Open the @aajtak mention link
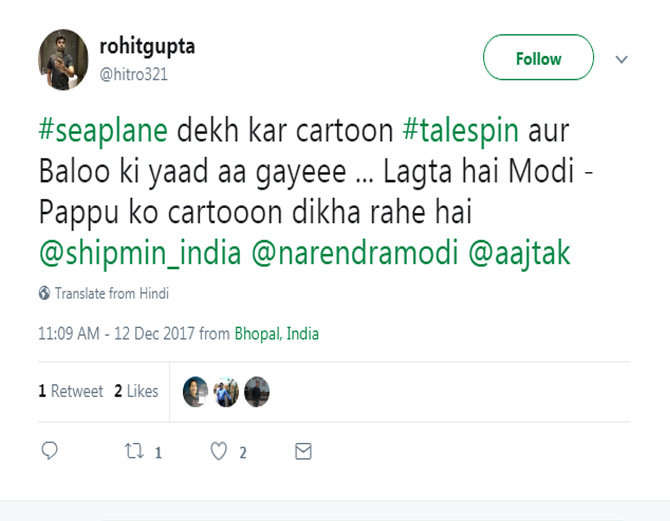670x521 pixels. click(520, 253)
